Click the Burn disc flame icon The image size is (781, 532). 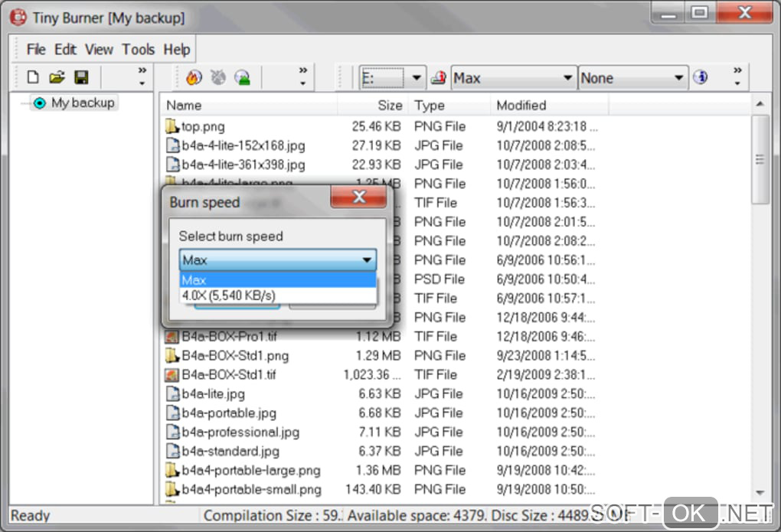[194, 77]
